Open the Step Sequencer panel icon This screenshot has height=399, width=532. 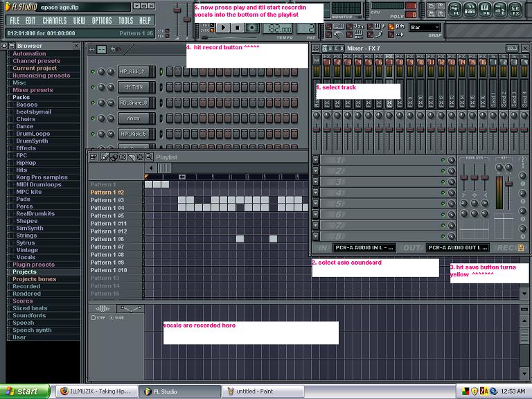[x=470, y=9]
